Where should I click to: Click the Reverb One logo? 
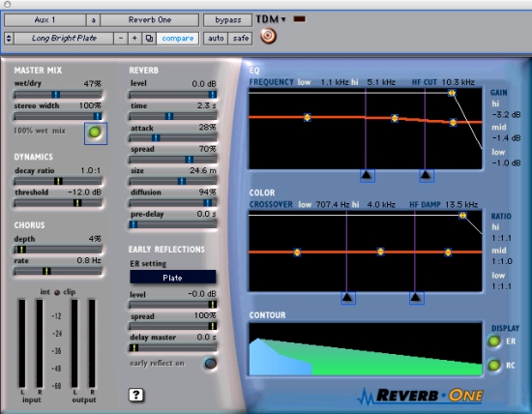click(421, 396)
